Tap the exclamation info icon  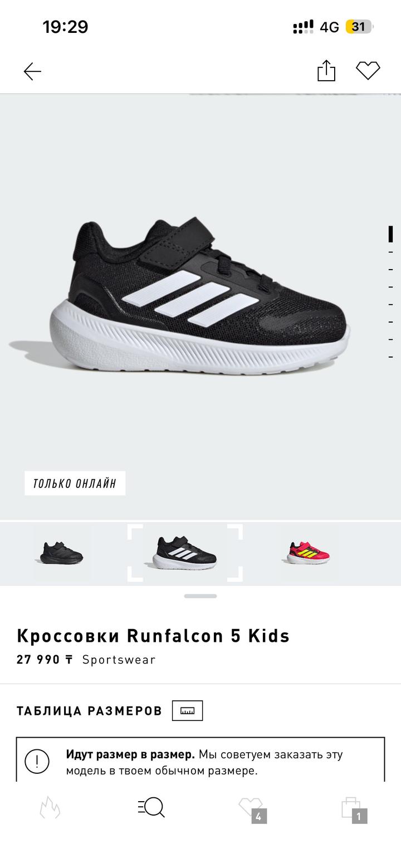tap(37, 761)
